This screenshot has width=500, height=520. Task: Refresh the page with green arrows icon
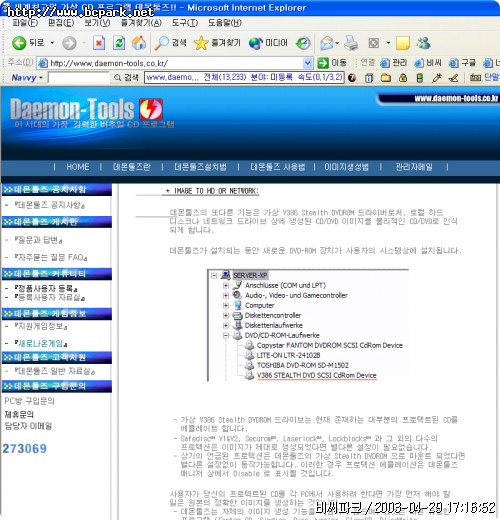coord(119,43)
